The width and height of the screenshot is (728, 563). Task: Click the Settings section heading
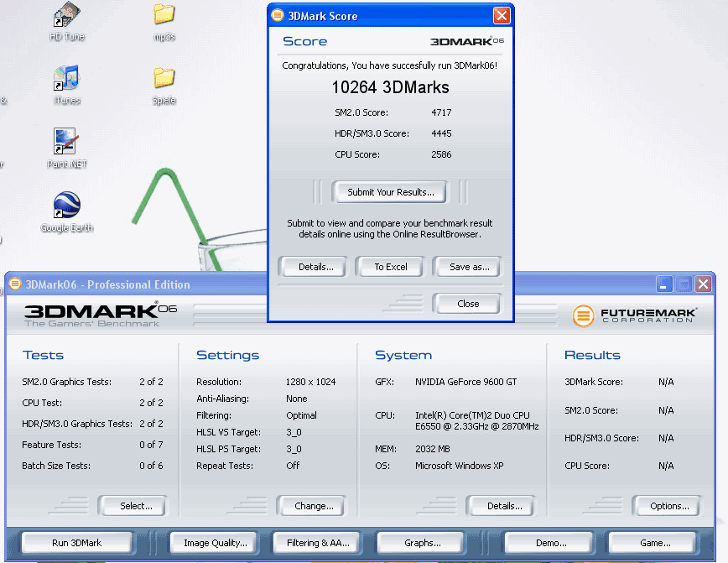[227, 355]
